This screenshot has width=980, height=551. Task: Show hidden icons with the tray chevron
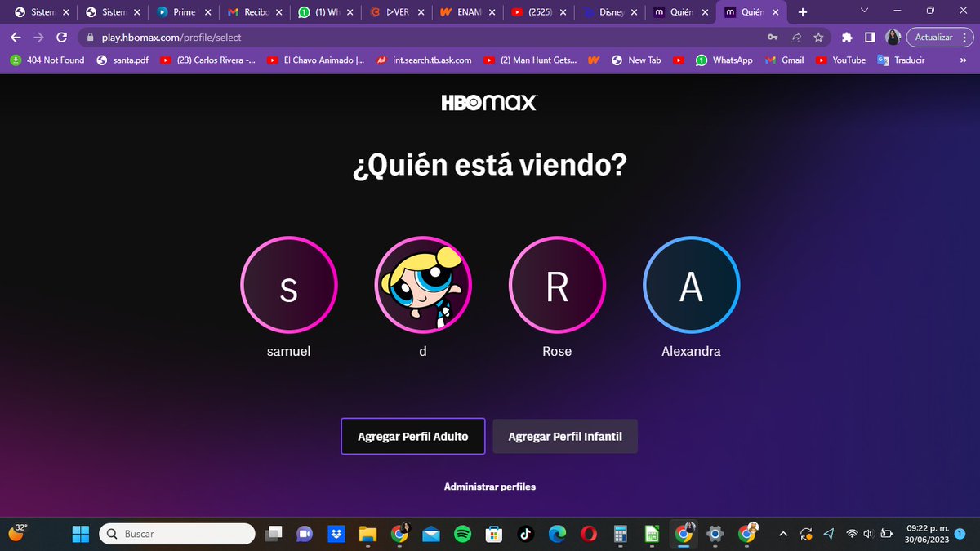782,533
